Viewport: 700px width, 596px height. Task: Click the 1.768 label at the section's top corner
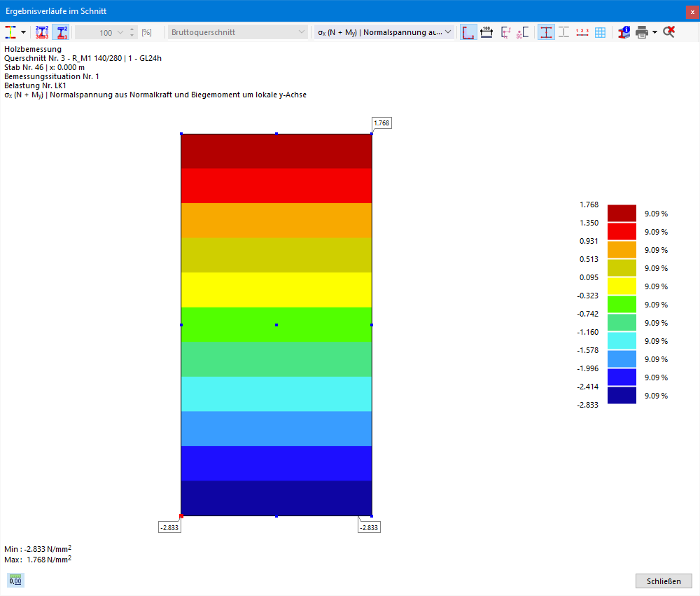(x=381, y=123)
